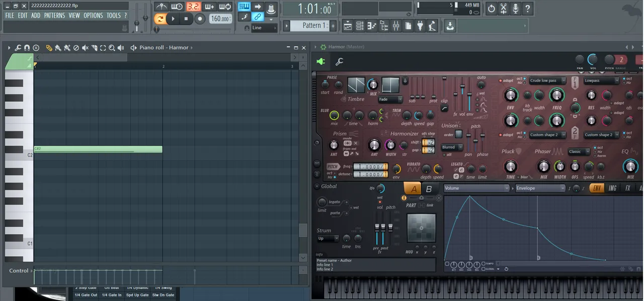Open the TOOLS menu
The width and height of the screenshot is (644, 301).
click(114, 16)
